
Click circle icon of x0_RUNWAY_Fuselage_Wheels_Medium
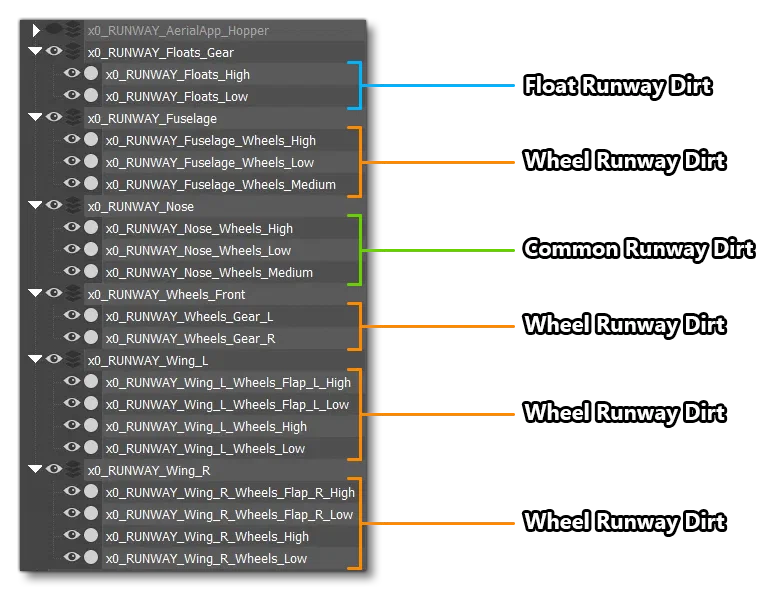[91, 183]
